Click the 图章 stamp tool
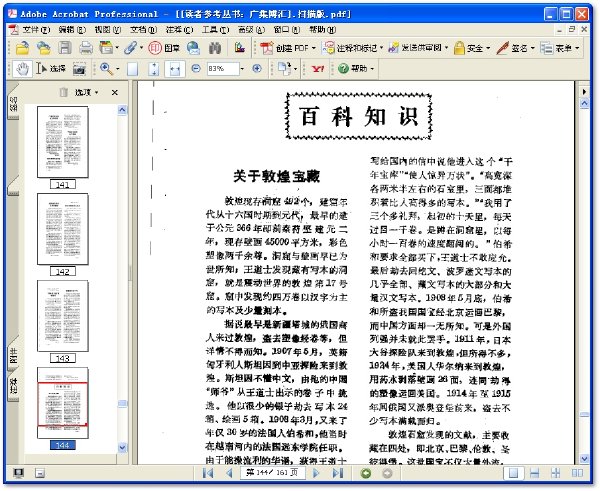 [x=164, y=48]
